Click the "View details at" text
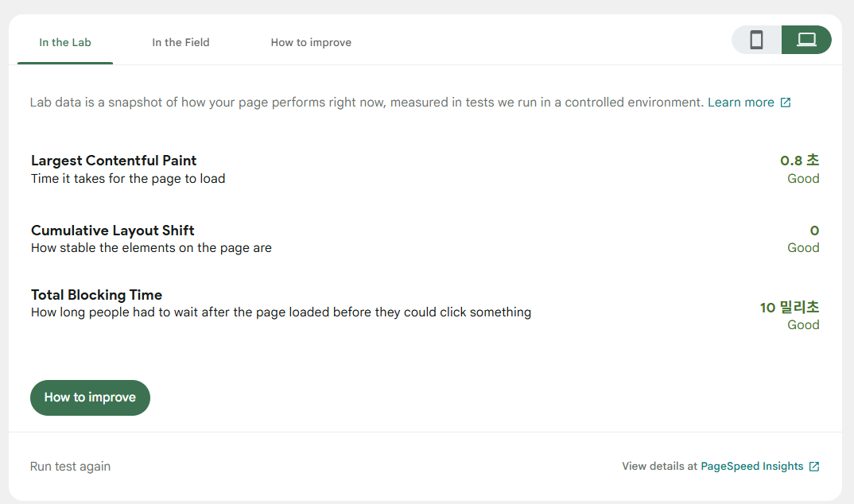Viewport: 854px width, 504px height. [659, 467]
